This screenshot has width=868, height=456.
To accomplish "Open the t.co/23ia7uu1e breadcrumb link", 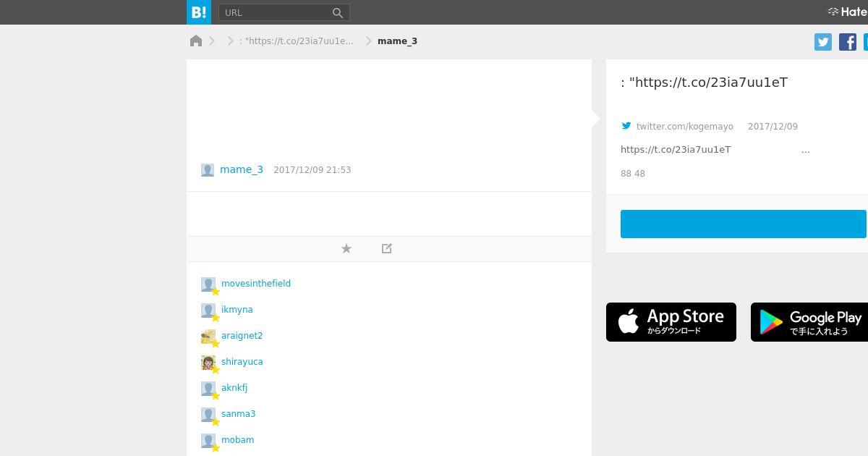I will pyautogui.click(x=297, y=41).
